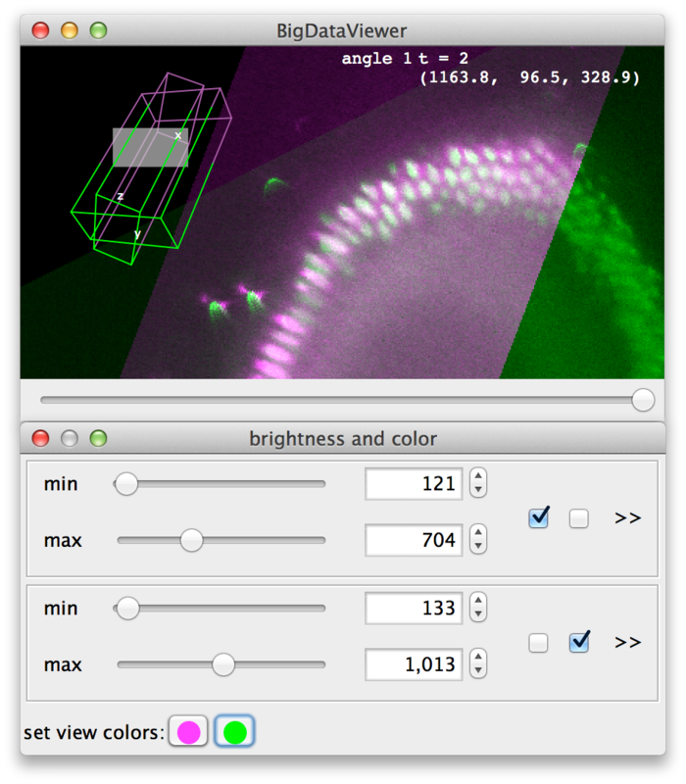This screenshot has height=784, width=686.
Task: Increase the 1,013 max value with up arrow
Action: coord(478,658)
